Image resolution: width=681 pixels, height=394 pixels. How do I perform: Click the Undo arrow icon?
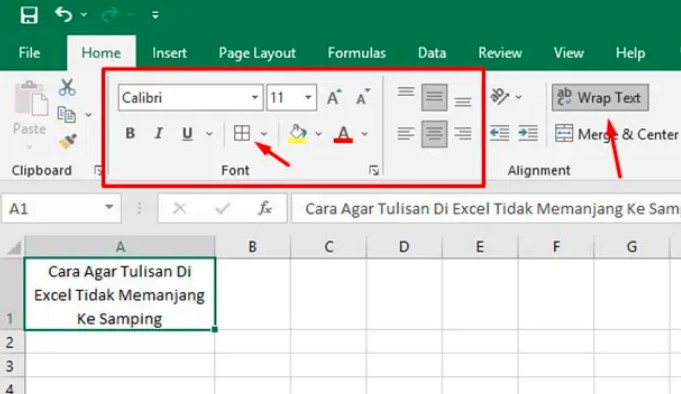tap(63, 14)
